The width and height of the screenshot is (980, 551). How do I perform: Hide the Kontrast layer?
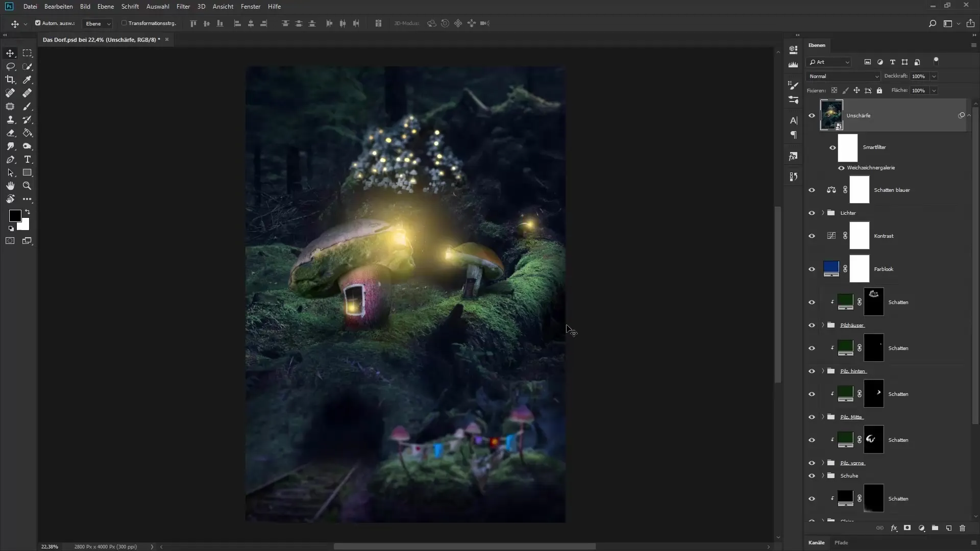[x=812, y=236]
